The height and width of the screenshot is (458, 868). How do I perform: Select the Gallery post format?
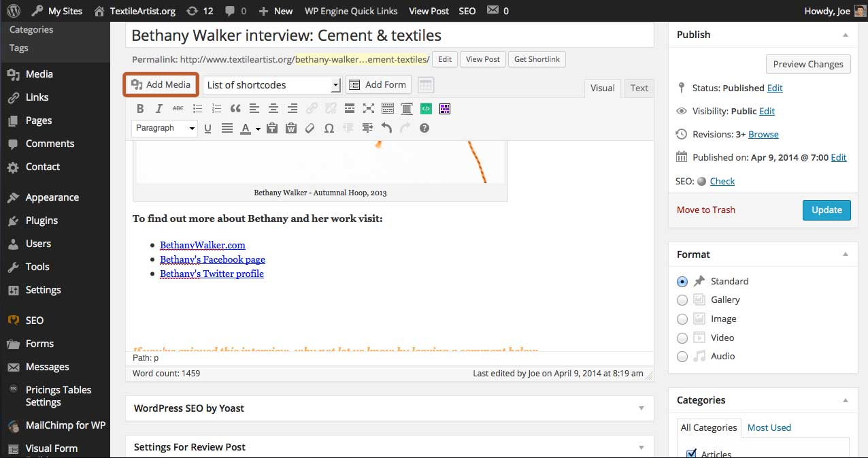tap(682, 300)
